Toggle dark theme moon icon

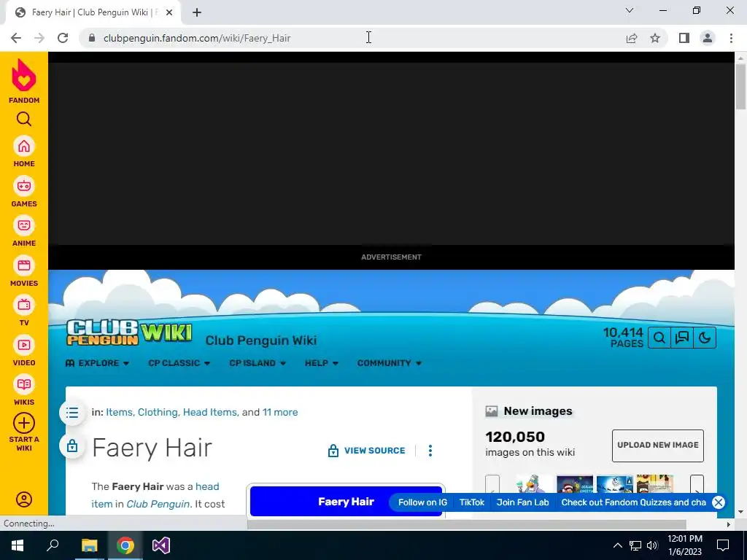point(705,338)
